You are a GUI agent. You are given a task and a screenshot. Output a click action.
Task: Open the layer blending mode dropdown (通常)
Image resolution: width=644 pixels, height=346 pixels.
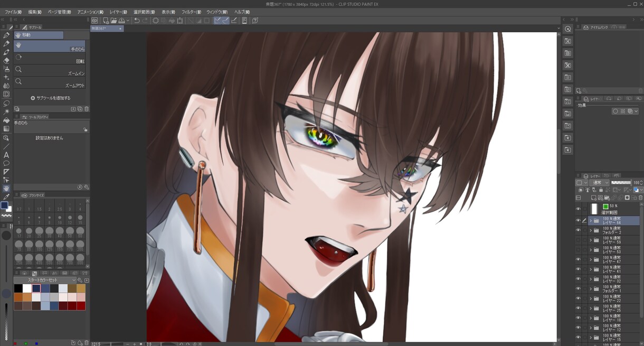[599, 183]
